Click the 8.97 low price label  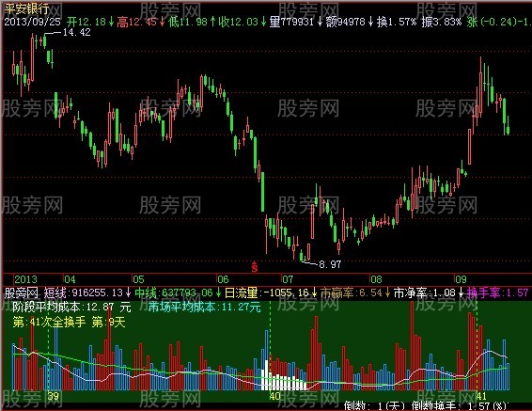pyautogui.click(x=330, y=264)
